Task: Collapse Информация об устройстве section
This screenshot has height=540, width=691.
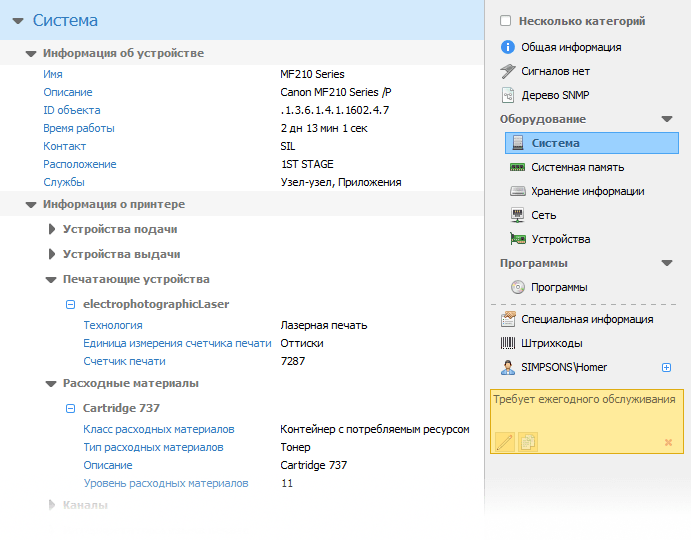Action: click(x=31, y=54)
